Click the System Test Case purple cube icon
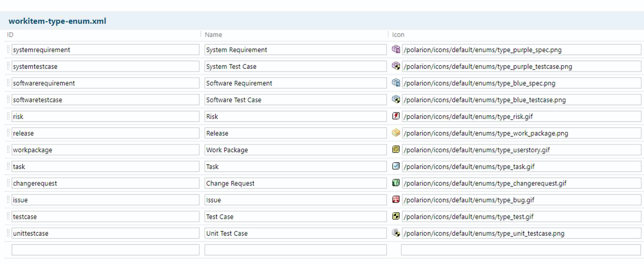This screenshot has height=264, width=644. pos(396,66)
